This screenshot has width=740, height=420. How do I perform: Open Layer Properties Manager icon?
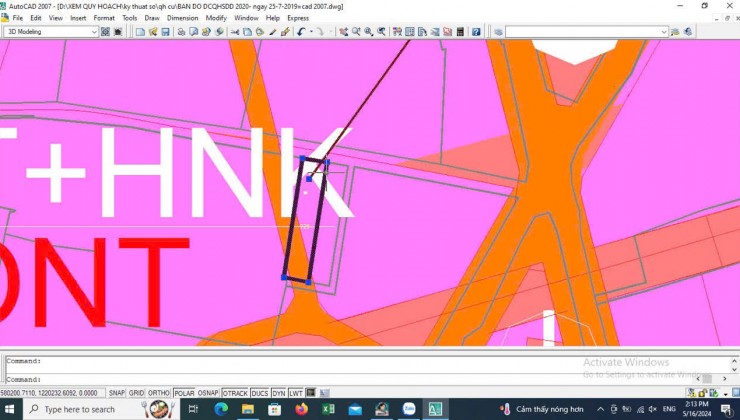pyautogui.click(x=498, y=32)
